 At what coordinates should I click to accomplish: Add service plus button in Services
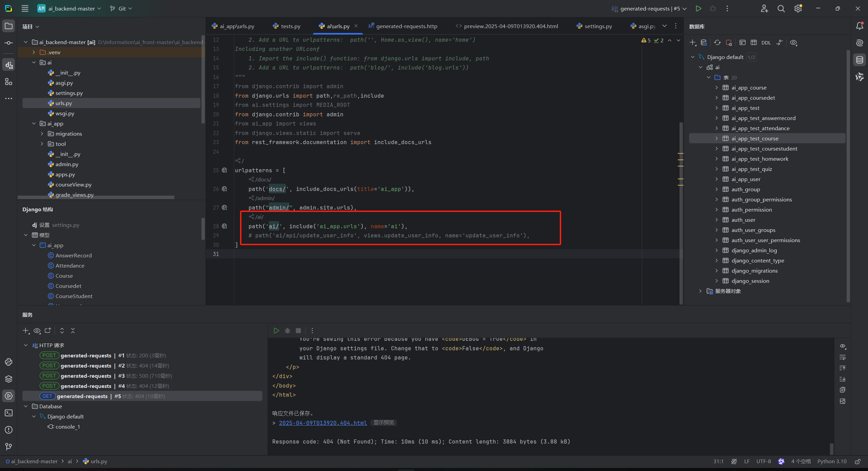[x=26, y=331]
